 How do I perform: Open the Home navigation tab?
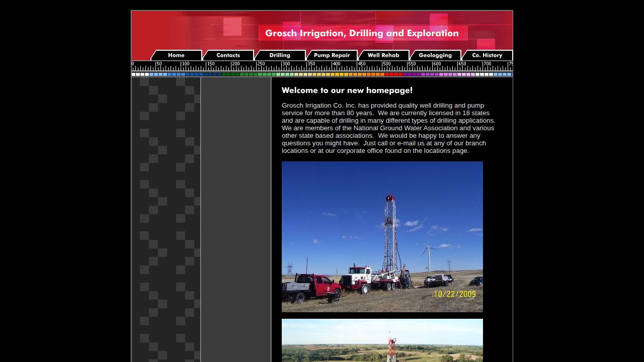tap(176, 55)
